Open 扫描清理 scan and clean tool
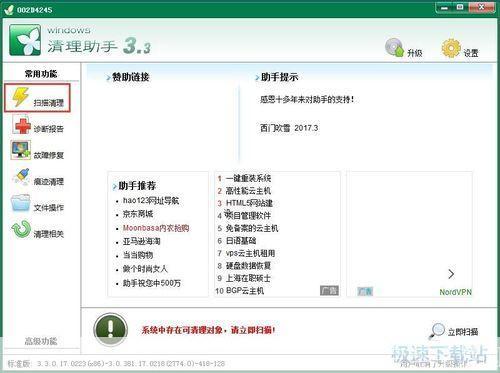Screen dimensions: 500x373 [x=37, y=98]
